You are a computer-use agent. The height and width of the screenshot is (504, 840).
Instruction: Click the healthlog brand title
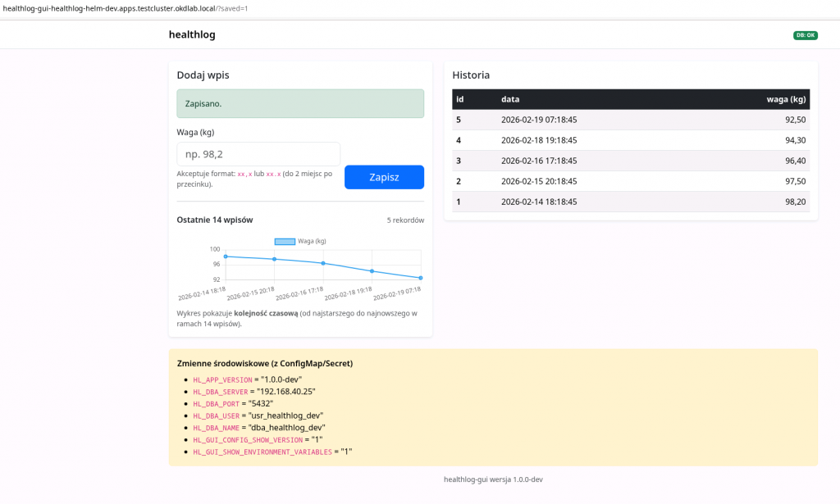point(192,35)
